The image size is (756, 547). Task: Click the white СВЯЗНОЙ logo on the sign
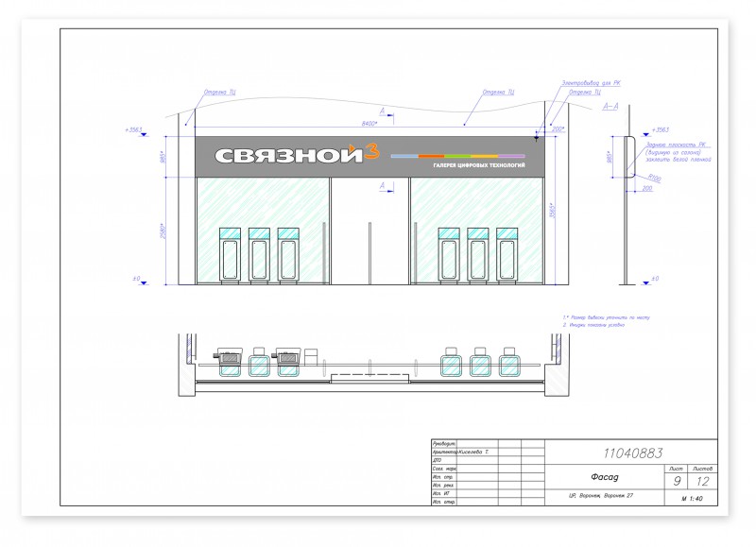[288, 156]
